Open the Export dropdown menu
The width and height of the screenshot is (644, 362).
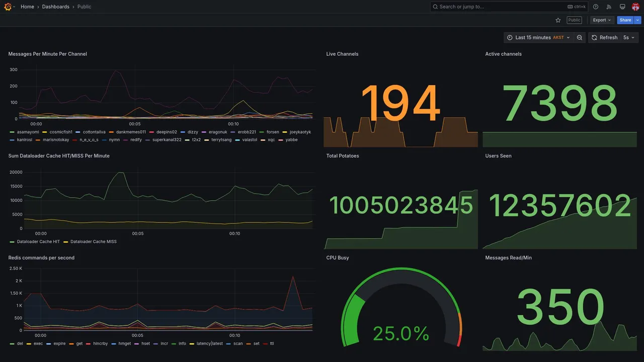click(602, 20)
